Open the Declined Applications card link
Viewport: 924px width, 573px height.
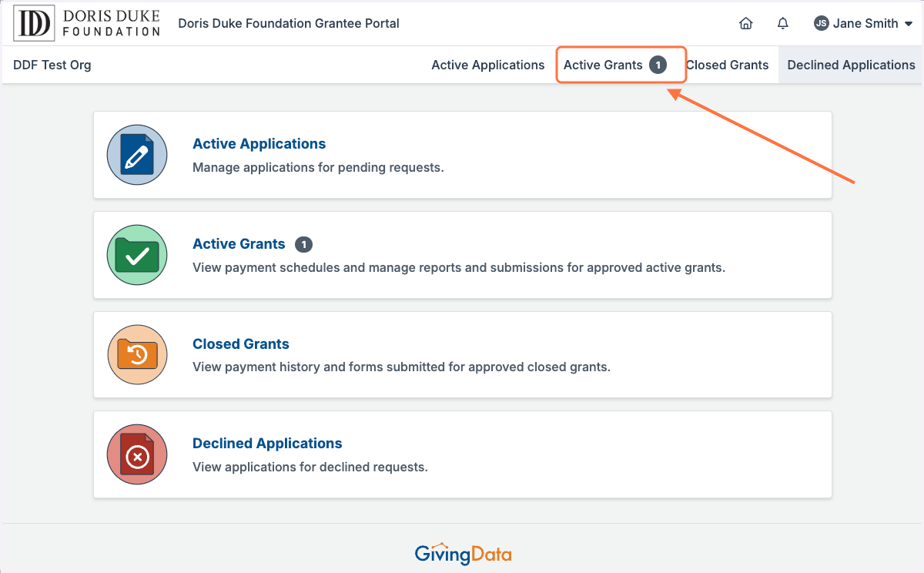[267, 444]
